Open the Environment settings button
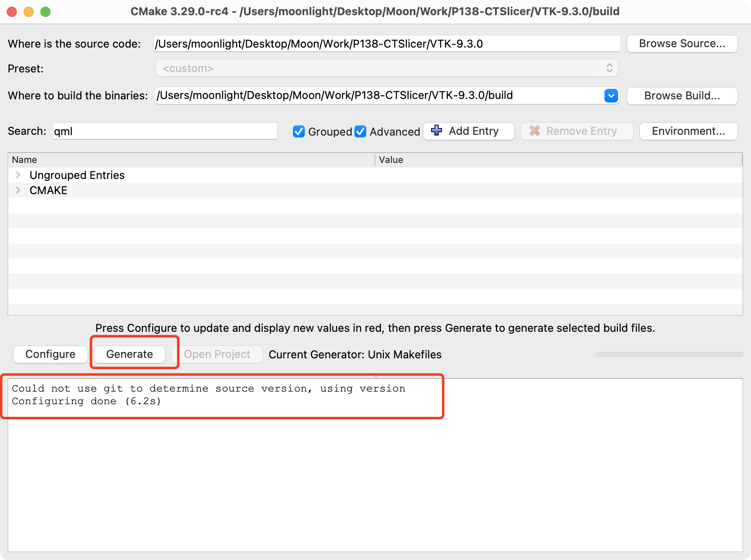The height and width of the screenshot is (560, 751). click(x=688, y=131)
